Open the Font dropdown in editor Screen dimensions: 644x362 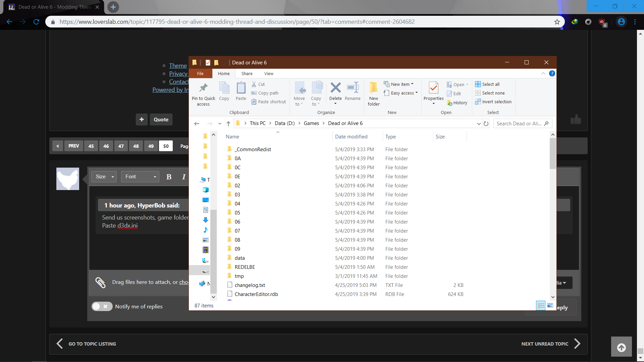[x=140, y=177]
